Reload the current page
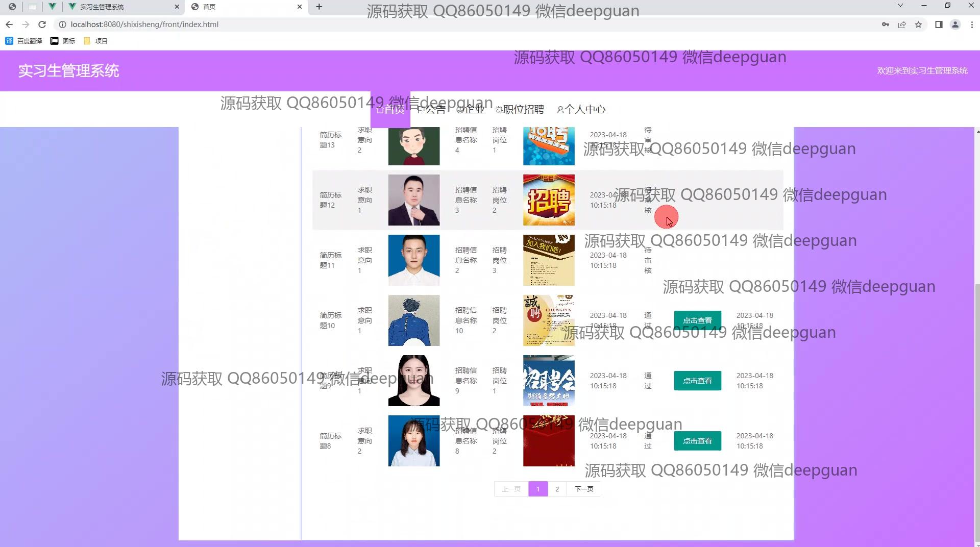The height and width of the screenshot is (547, 980). [x=42, y=24]
